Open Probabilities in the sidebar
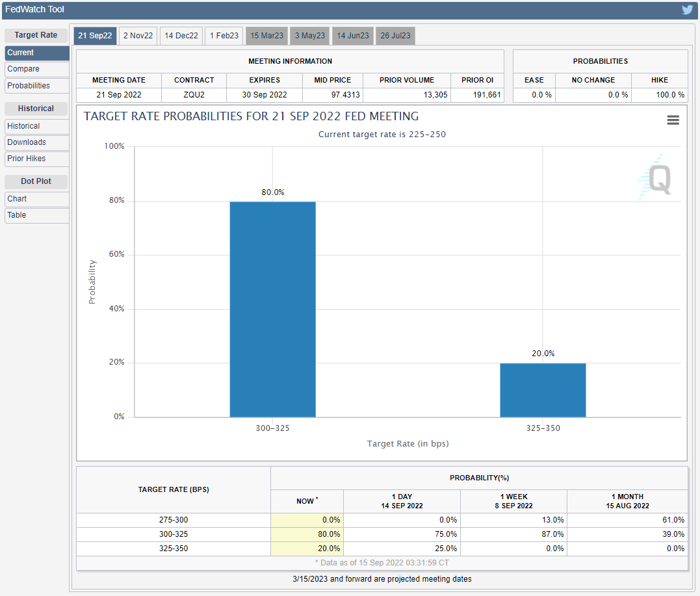Viewport: 700px width, 596px height. click(x=36, y=86)
